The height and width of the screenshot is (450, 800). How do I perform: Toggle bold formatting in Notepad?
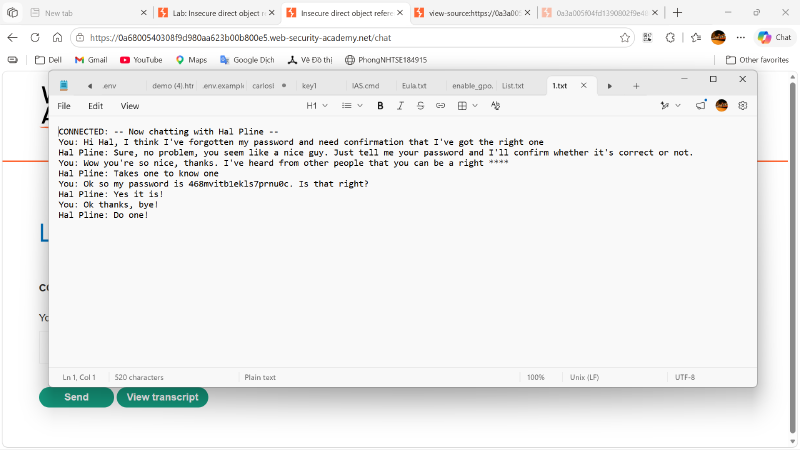380,106
